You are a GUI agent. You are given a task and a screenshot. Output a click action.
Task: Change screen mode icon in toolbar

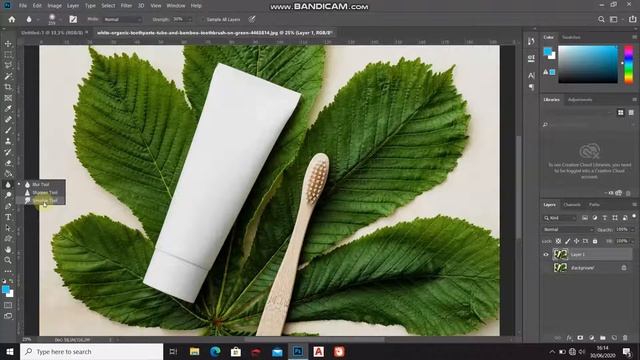point(8,316)
